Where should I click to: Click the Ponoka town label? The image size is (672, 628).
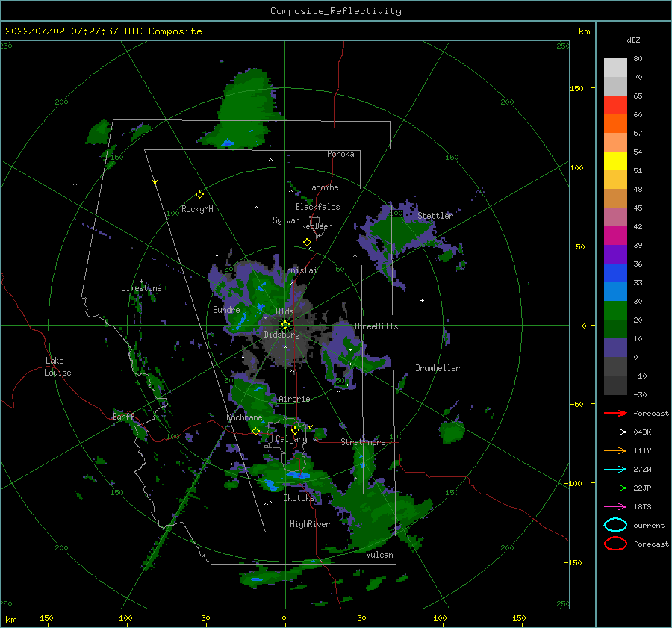tap(340, 154)
